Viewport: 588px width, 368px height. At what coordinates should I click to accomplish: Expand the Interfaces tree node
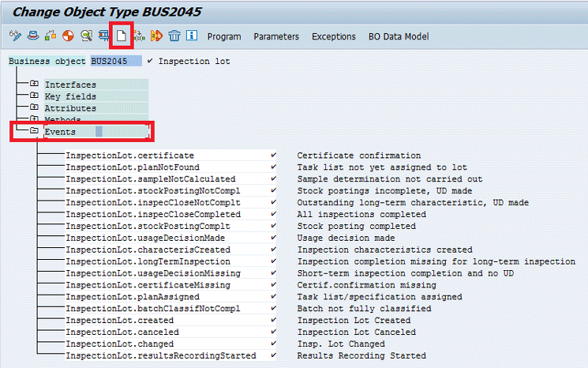(x=34, y=84)
